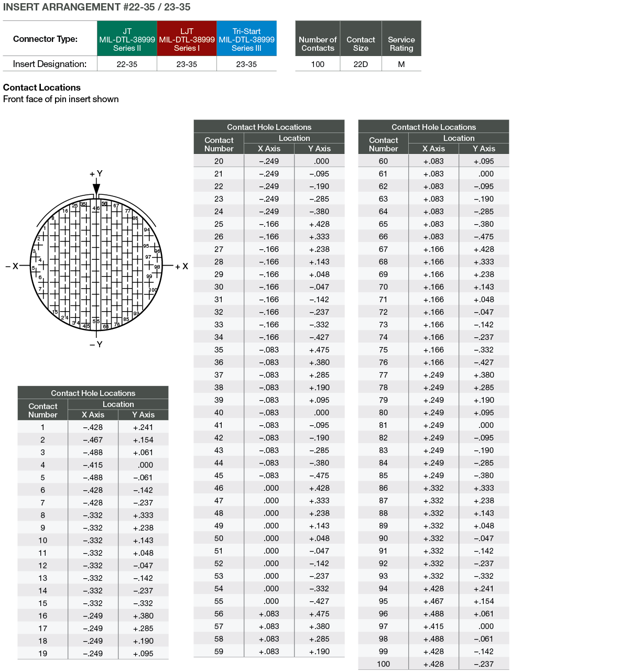This screenshot has height=672, width=642.
Task: Click the –X axis label beside the diagram
Action: click(12, 266)
